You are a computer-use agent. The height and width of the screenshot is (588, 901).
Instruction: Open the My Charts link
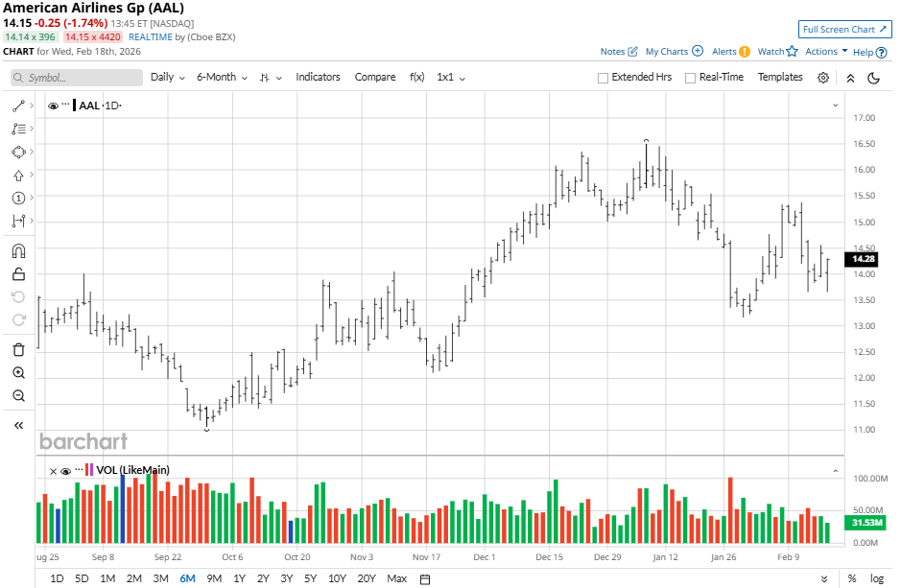(x=674, y=52)
